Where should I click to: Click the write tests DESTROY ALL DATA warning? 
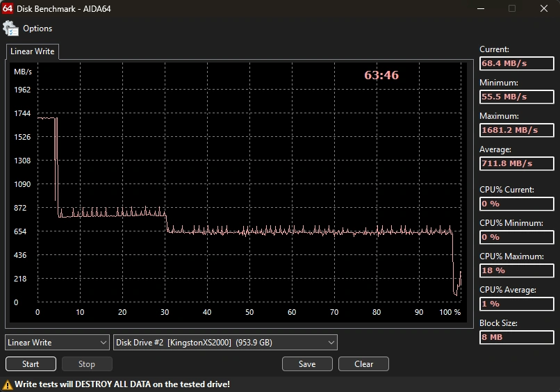click(x=122, y=384)
